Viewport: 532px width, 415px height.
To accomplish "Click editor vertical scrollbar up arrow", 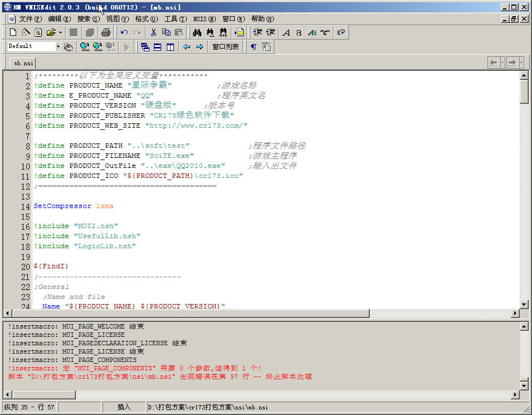I will pos(524,75).
